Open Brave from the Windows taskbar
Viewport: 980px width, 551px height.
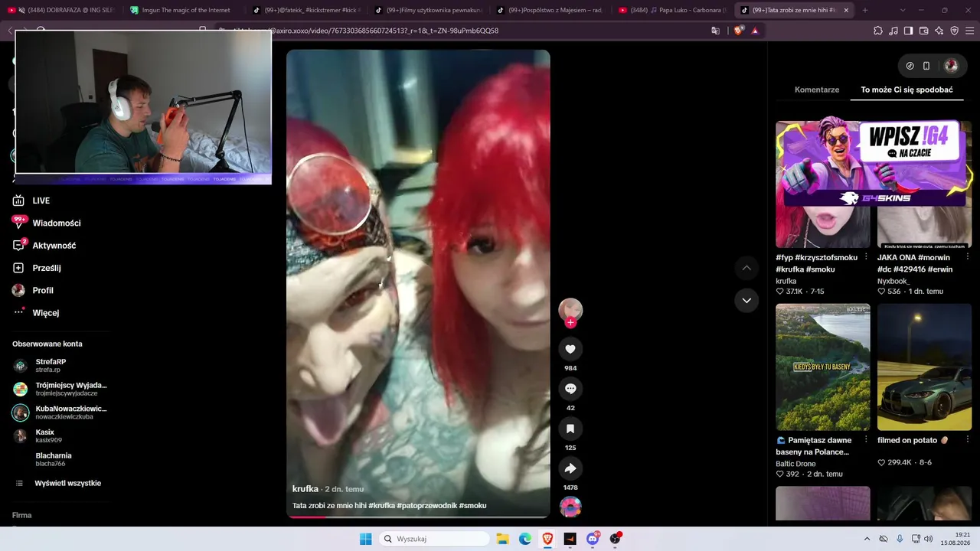(x=547, y=539)
